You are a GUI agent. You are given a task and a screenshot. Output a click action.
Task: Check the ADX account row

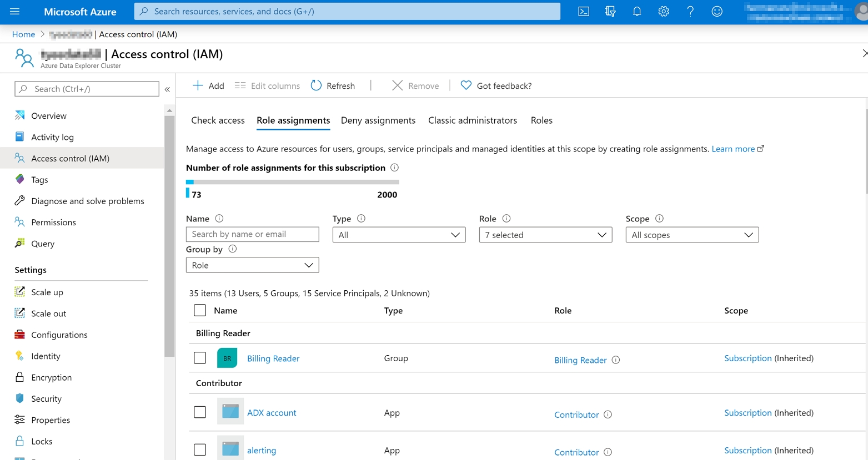tap(200, 412)
